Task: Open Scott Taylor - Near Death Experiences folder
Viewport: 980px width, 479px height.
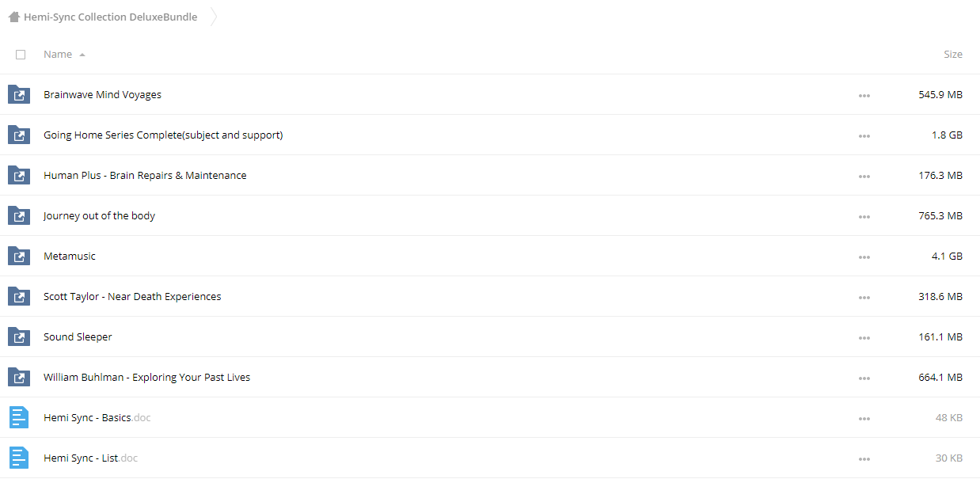Action: pos(132,296)
